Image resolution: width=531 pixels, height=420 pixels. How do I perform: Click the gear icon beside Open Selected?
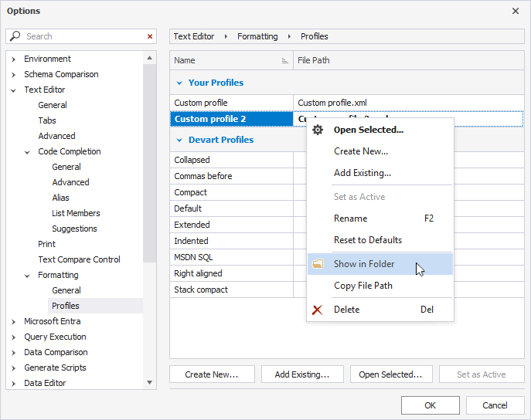(317, 130)
